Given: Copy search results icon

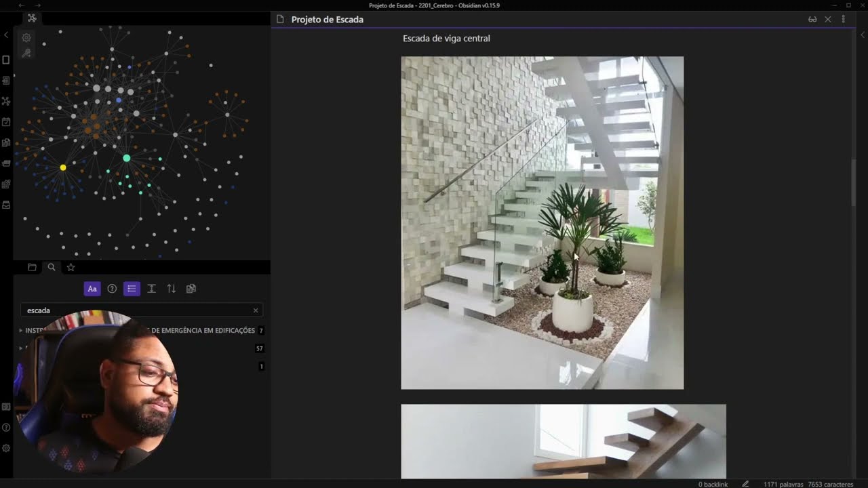Looking at the screenshot, I should [191, 289].
